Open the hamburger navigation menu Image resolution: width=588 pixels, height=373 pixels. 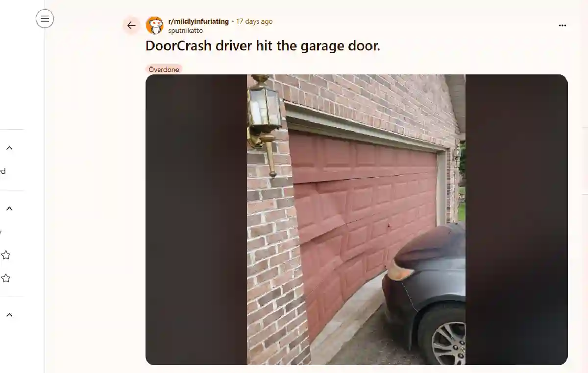tap(45, 19)
